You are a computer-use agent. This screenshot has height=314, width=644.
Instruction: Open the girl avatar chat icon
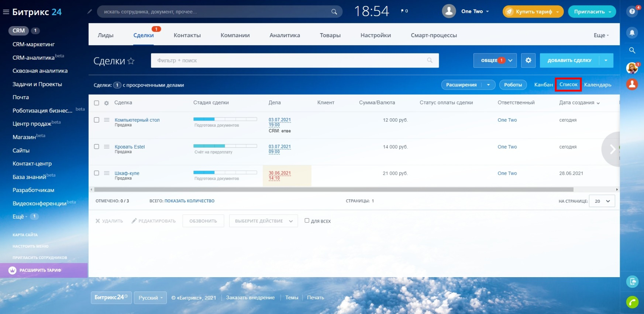point(632,68)
